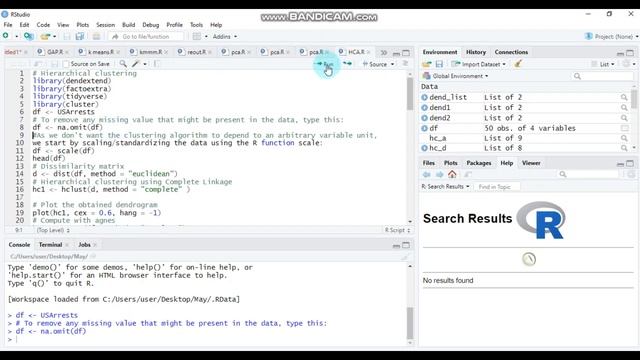Switch to the Viewer tab
The image size is (640, 360).
click(531, 163)
